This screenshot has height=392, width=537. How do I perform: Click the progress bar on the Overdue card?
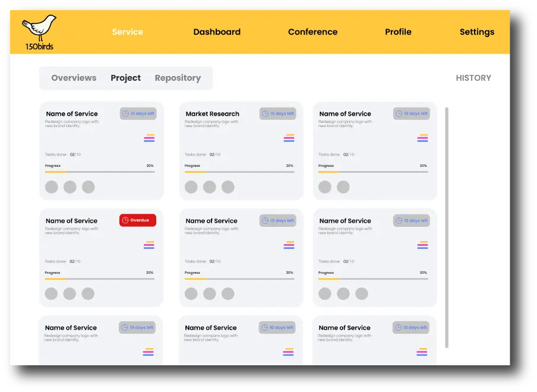tap(100, 279)
